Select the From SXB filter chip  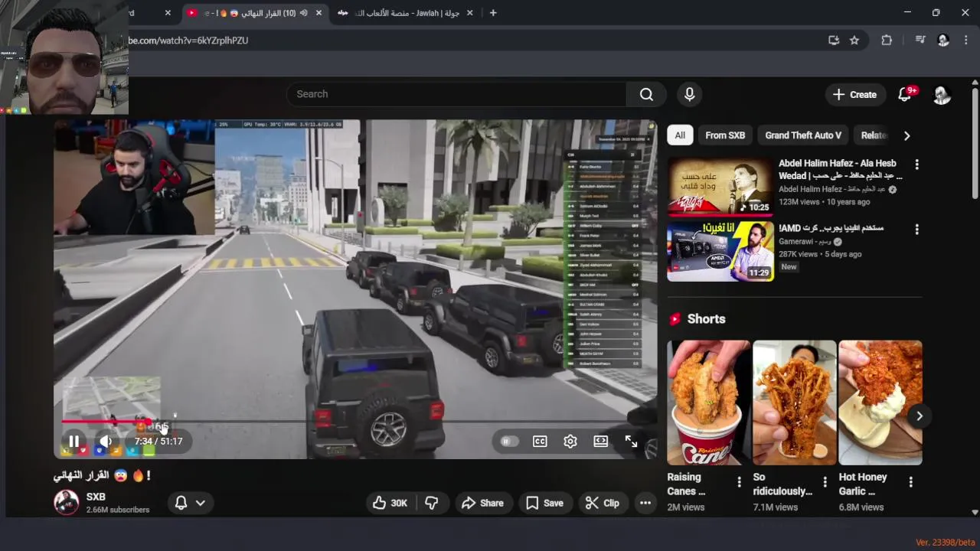click(725, 135)
